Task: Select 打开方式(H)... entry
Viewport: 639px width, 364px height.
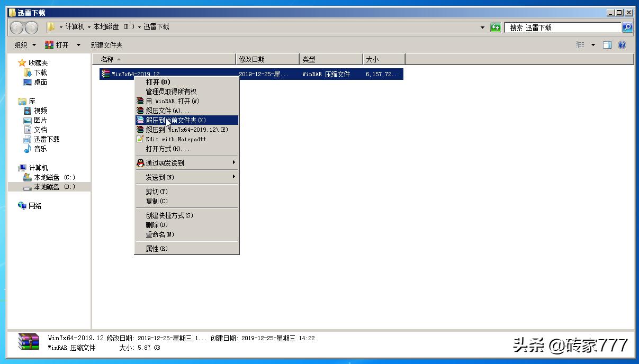Action: (186, 149)
